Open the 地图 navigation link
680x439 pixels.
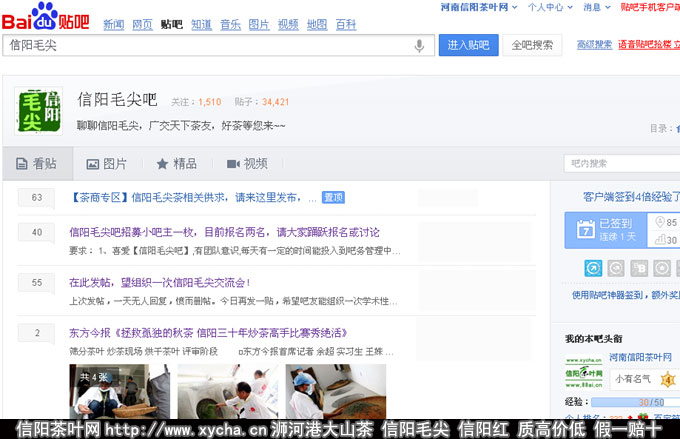(317, 25)
